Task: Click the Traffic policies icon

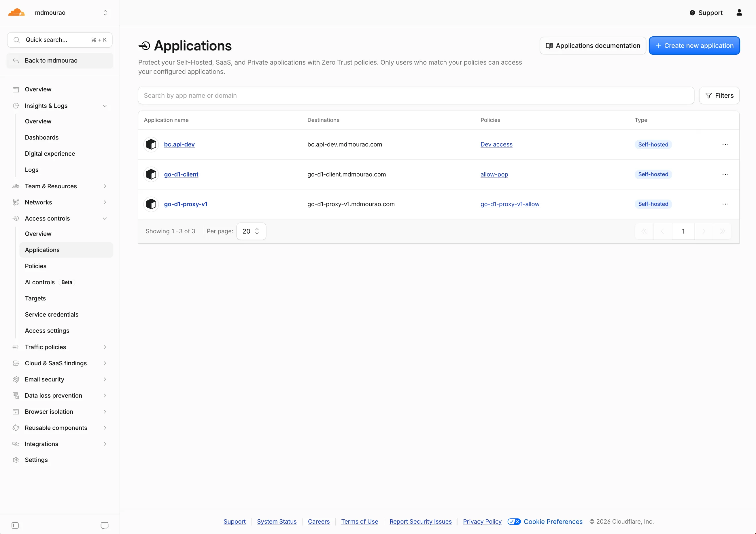Action: click(x=16, y=347)
